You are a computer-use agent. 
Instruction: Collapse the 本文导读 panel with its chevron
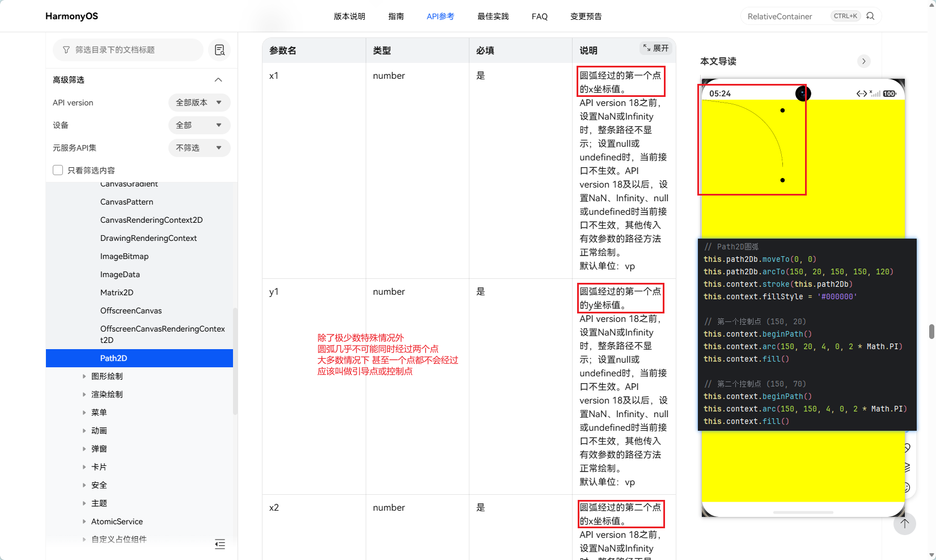(864, 61)
